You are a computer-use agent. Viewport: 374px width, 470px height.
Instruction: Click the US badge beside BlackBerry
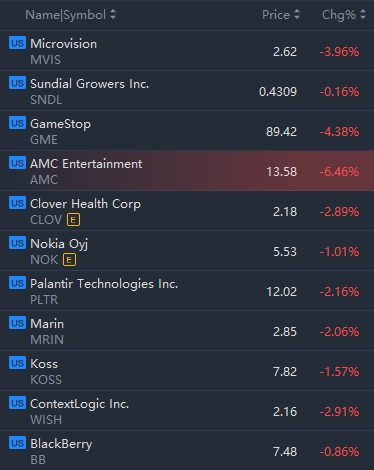pos(17,443)
